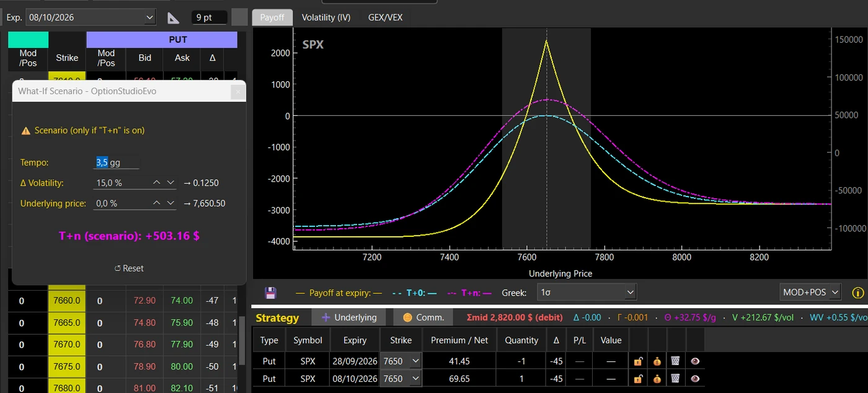Click lock icon on 28/09/2026 put row
This screenshot has width=868, height=393.
pyautogui.click(x=638, y=361)
